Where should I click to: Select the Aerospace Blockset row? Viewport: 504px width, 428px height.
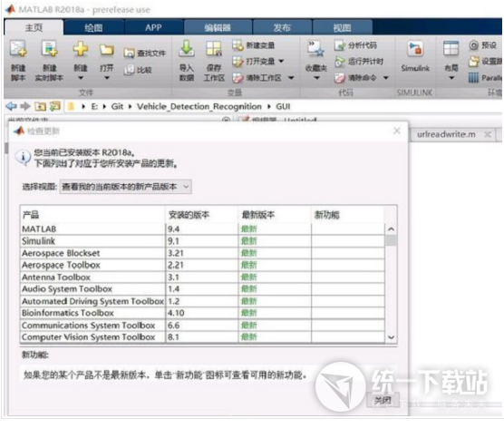pyautogui.click(x=202, y=253)
